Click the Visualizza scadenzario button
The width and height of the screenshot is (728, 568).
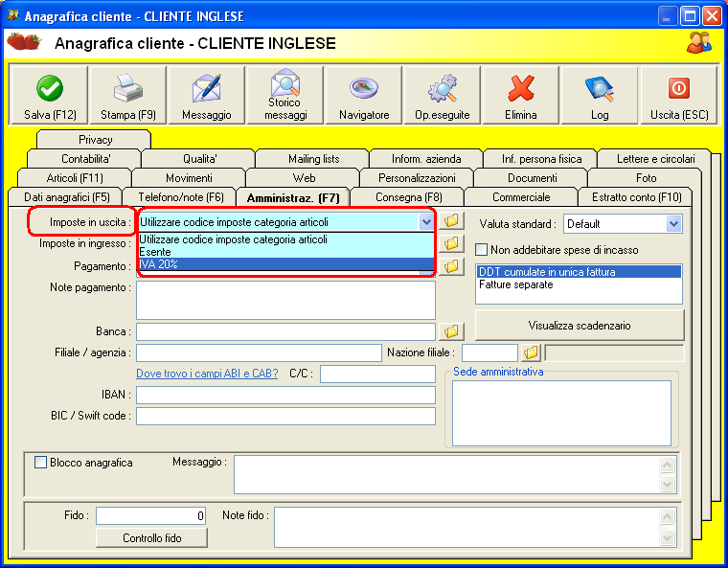(580, 326)
